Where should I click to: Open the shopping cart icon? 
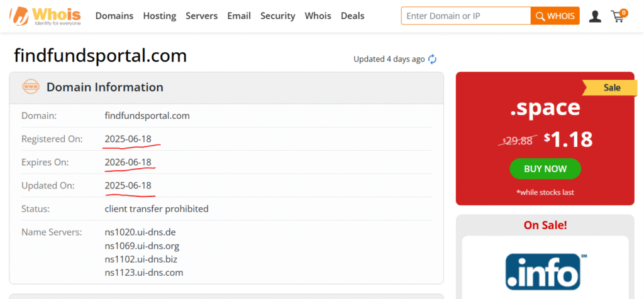pos(619,16)
